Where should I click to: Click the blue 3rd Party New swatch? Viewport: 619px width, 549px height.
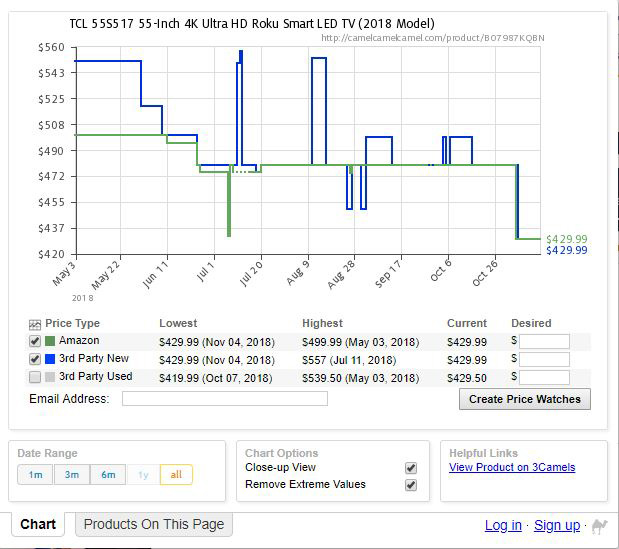(x=50, y=359)
